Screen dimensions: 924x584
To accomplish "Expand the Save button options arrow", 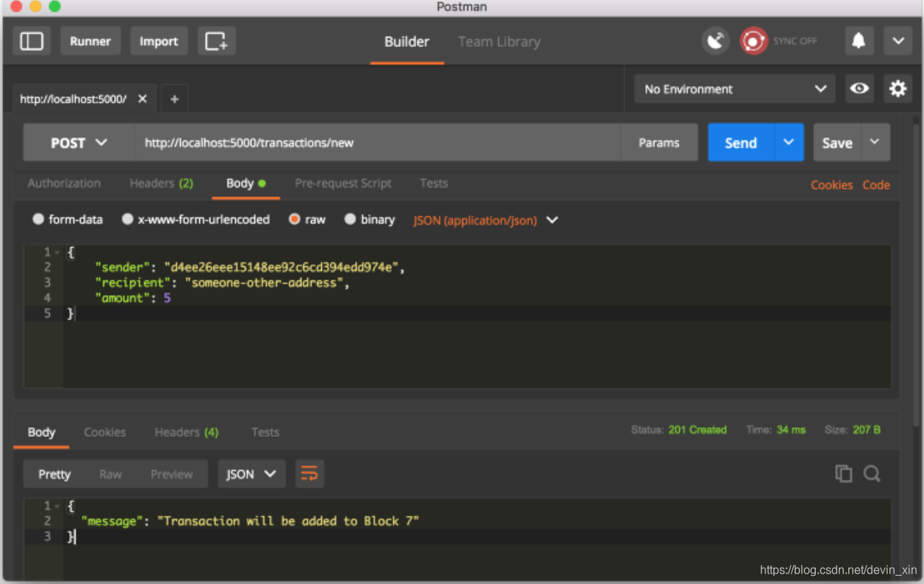I will click(875, 142).
